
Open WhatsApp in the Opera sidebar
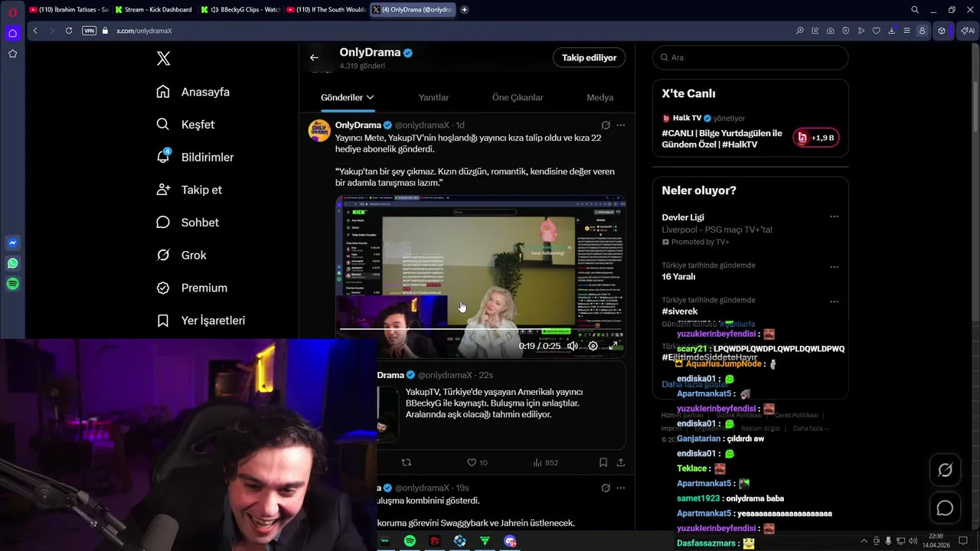click(x=12, y=263)
